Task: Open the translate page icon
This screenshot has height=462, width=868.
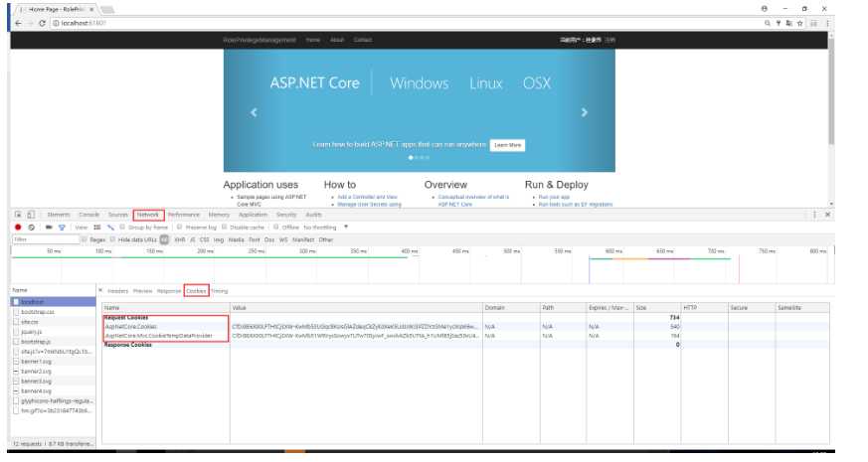Action: point(788,23)
